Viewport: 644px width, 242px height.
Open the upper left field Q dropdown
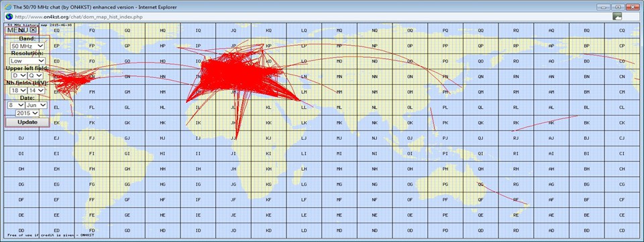coord(35,76)
